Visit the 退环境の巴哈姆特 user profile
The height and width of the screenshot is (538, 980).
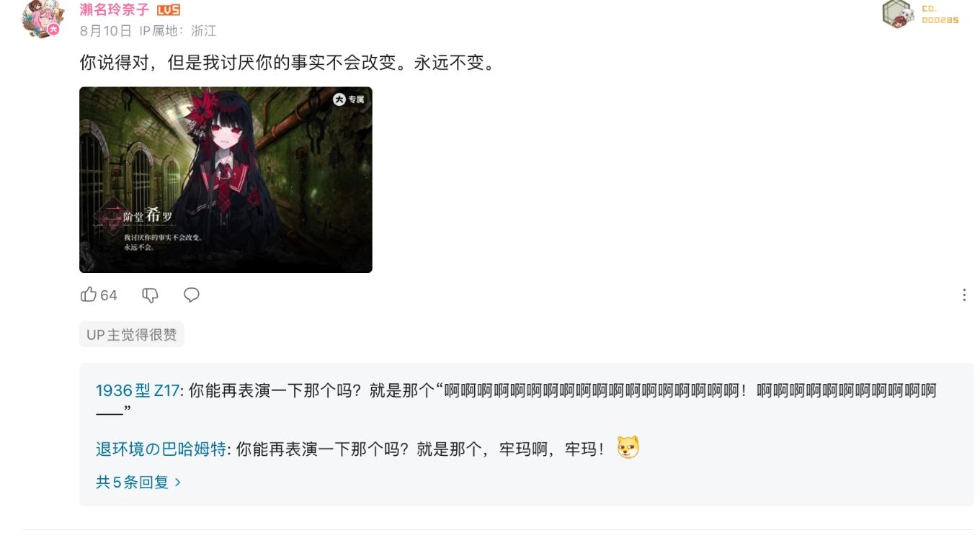tap(161, 449)
